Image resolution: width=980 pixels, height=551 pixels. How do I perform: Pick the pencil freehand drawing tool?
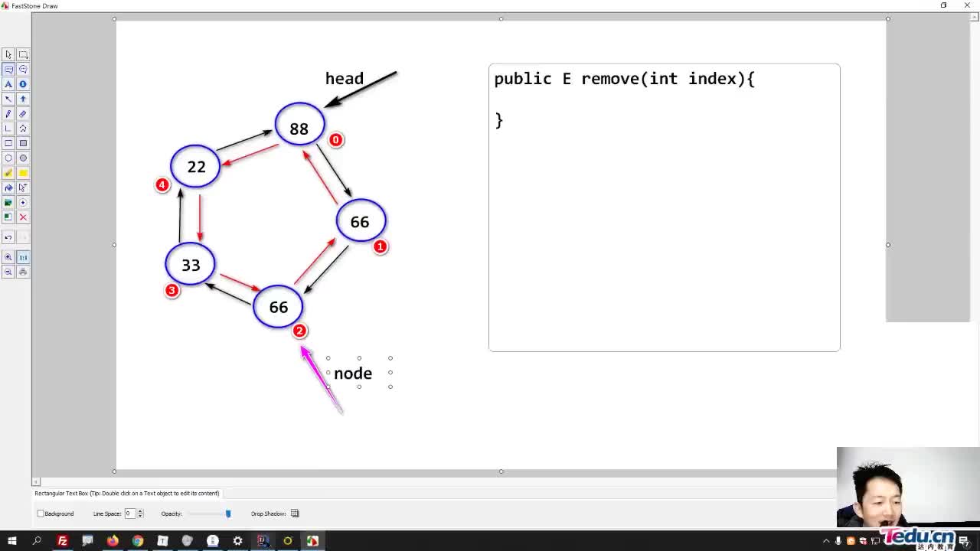tap(8, 113)
